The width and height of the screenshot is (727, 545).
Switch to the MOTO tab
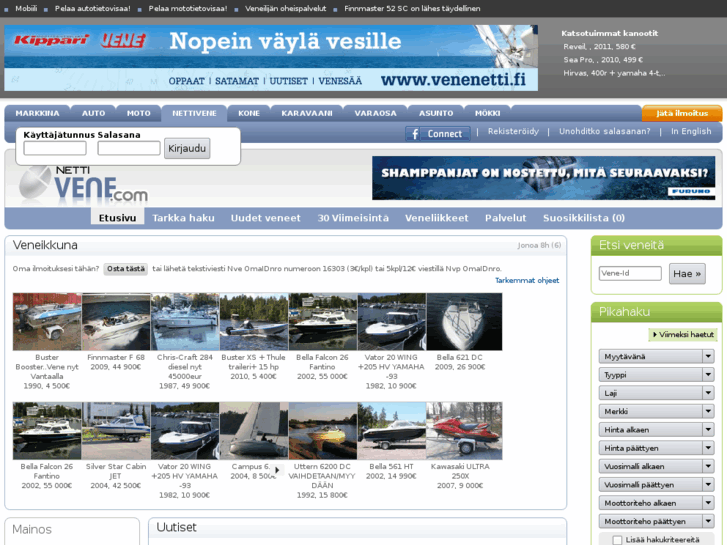click(x=139, y=113)
